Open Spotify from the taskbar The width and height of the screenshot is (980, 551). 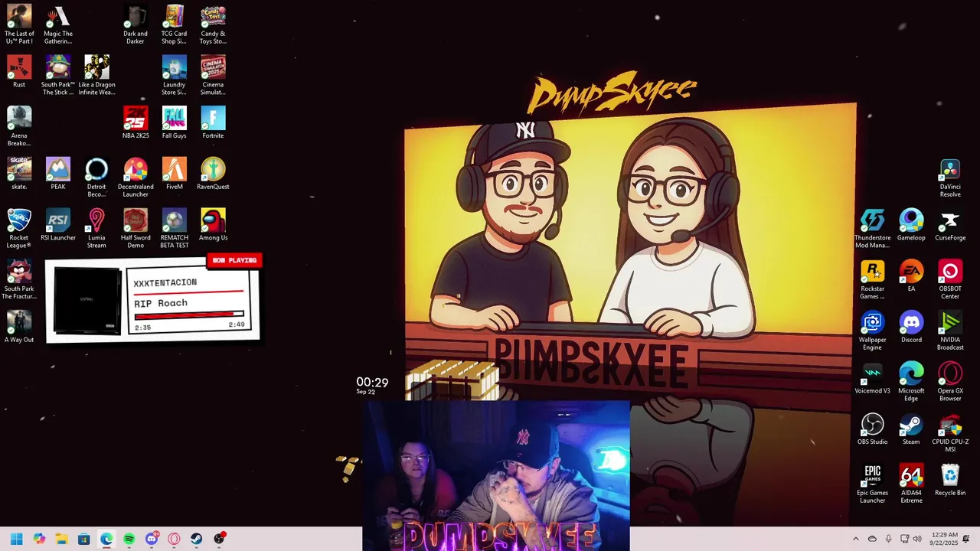tap(129, 539)
